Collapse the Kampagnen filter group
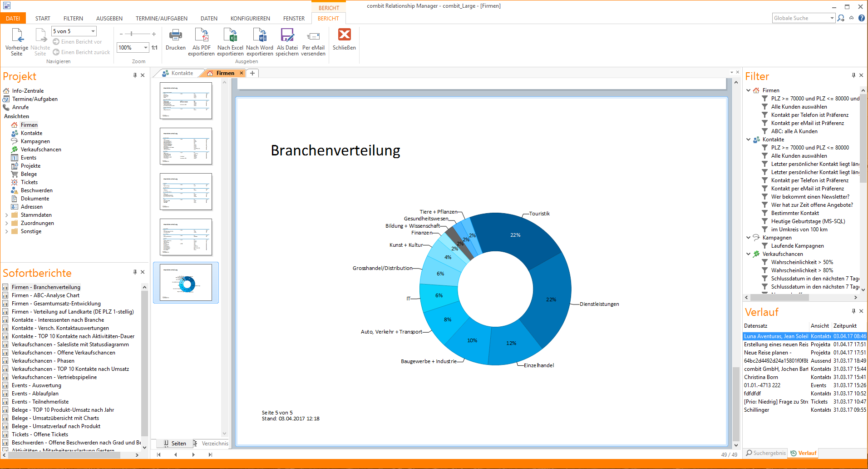868x469 pixels. click(748, 238)
